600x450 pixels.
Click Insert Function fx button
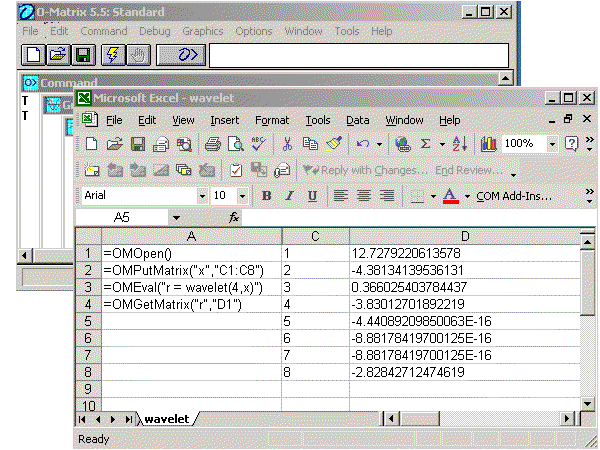[233, 218]
